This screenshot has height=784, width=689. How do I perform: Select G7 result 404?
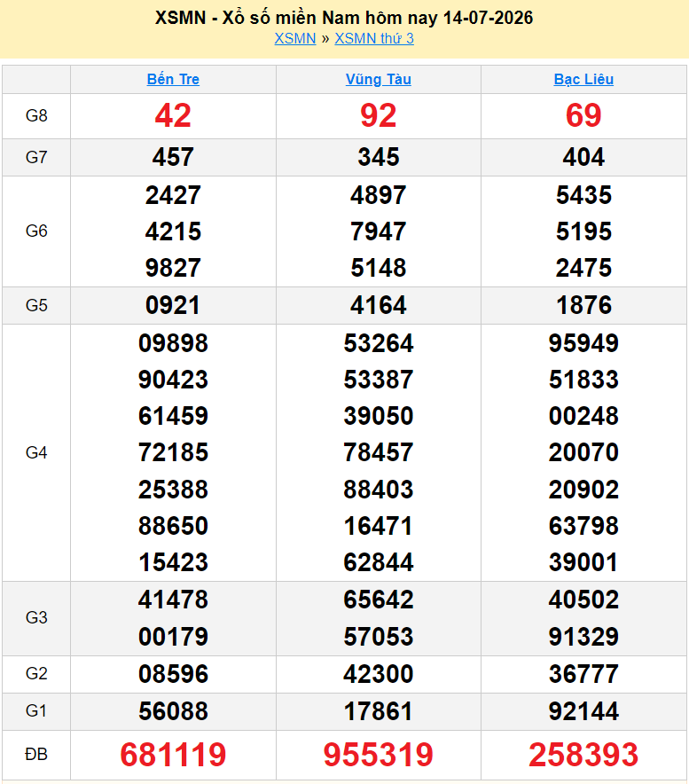(x=583, y=157)
